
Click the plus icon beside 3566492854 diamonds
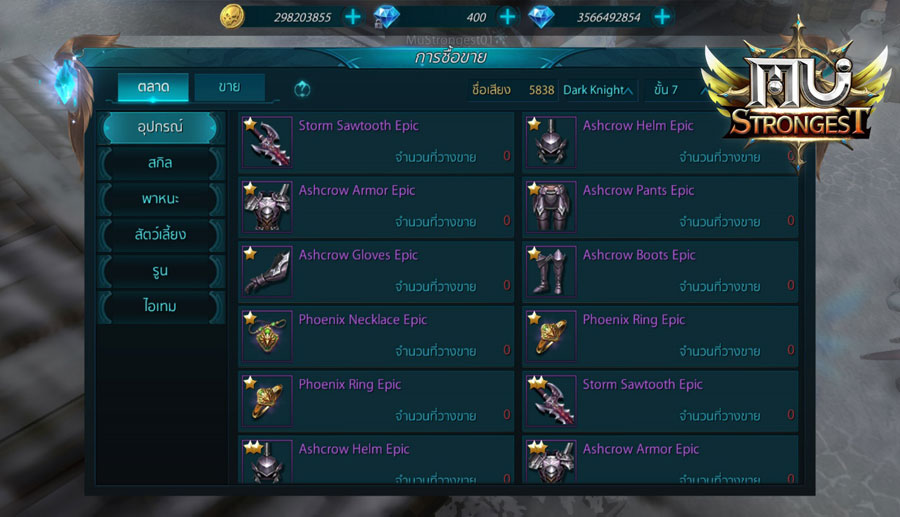[662, 17]
